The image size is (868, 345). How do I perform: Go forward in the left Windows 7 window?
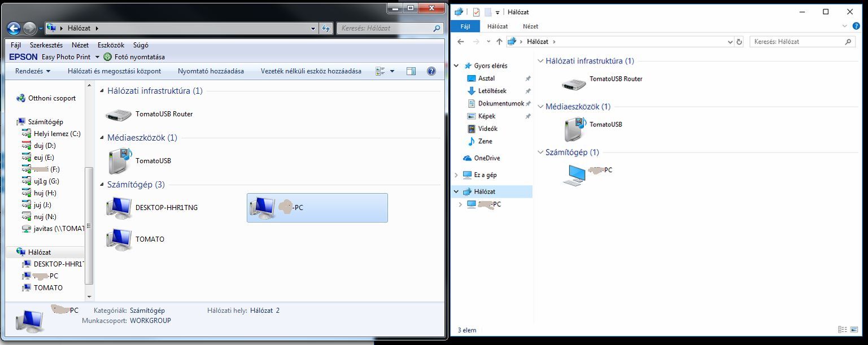pyautogui.click(x=29, y=28)
